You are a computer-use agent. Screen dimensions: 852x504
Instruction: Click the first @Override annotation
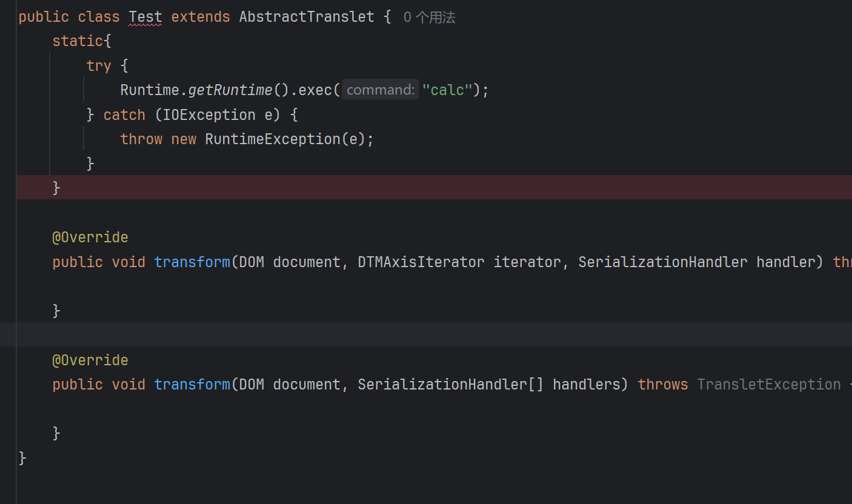tap(90, 237)
